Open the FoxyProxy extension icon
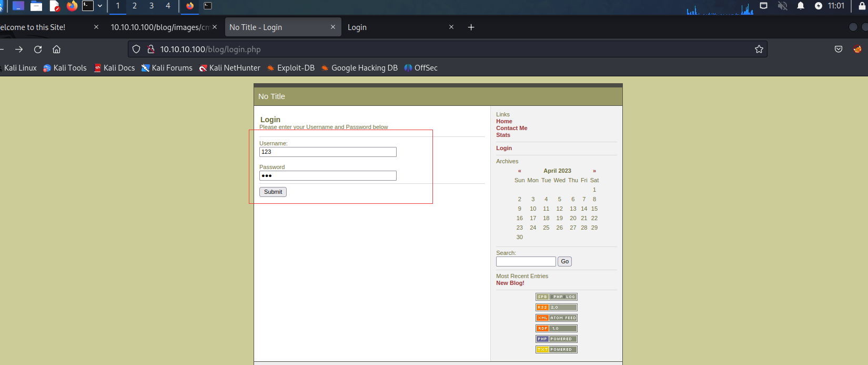The height and width of the screenshot is (365, 868). tap(857, 49)
